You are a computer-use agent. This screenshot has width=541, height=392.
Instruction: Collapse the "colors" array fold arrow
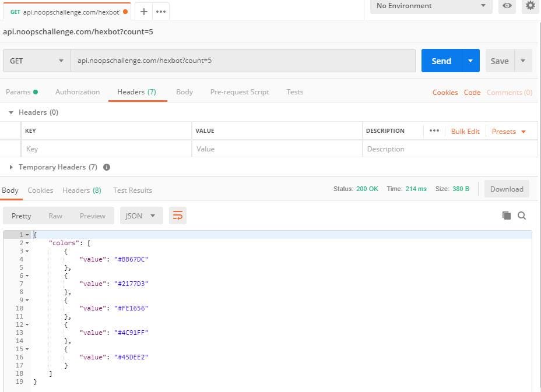(27, 243)
